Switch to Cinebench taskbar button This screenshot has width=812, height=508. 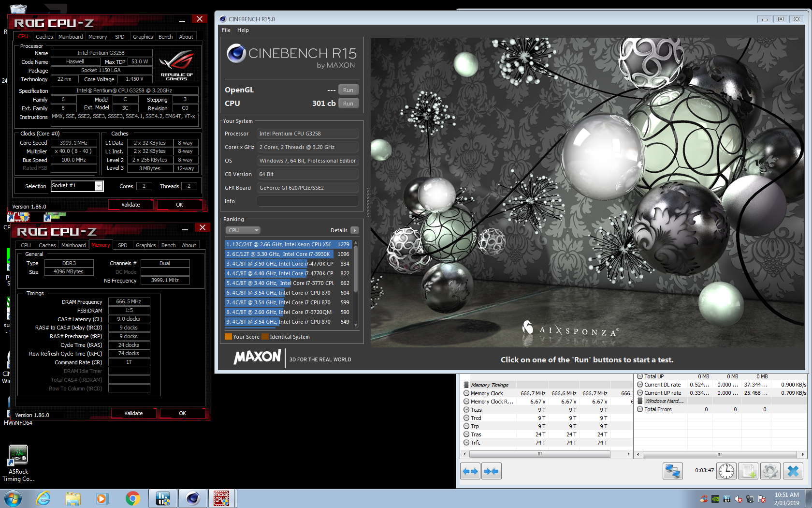click(x=192, y=498)
